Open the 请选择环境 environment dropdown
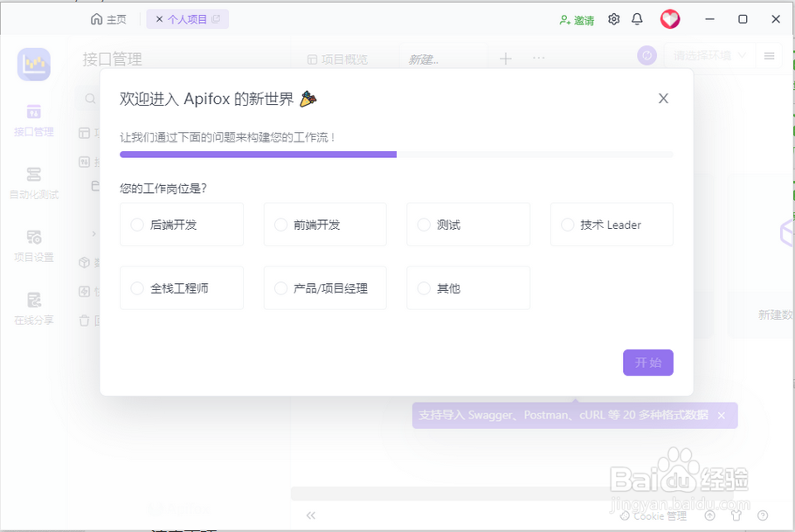 click(709, 55)
